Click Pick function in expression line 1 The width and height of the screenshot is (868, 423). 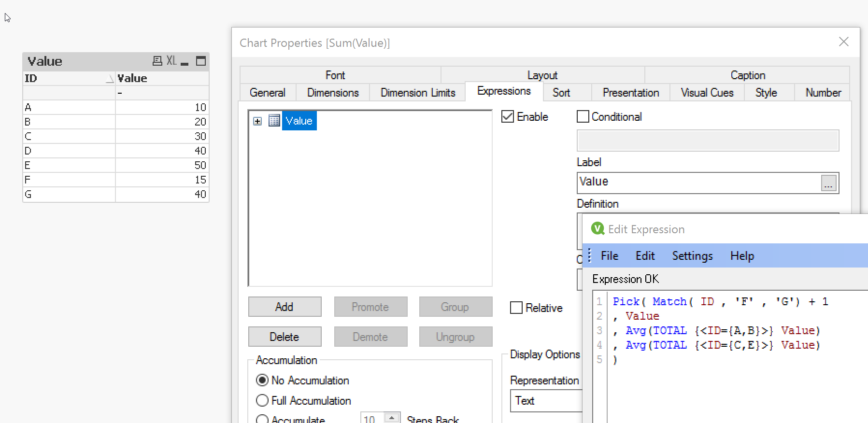[626, 302]
